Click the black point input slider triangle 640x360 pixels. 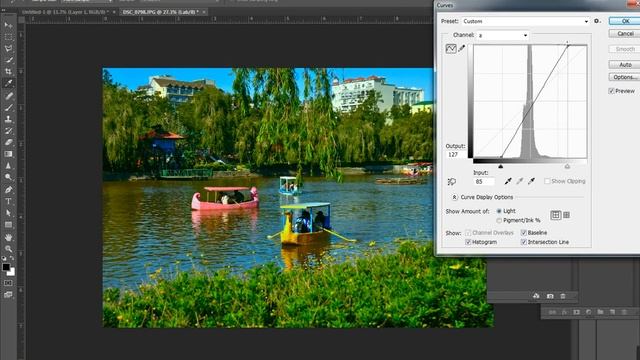pyautogui.click(x=501, y=167)
